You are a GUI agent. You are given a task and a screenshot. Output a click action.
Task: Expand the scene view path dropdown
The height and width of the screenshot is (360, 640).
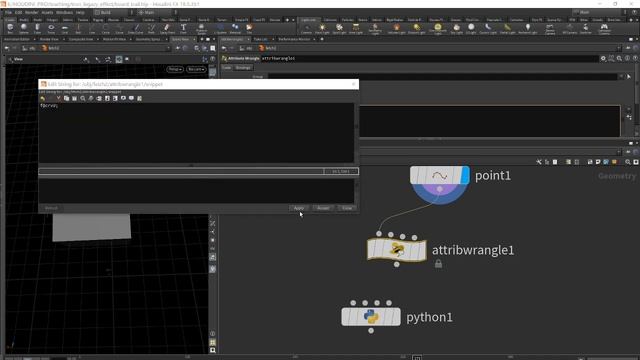click(168, 48)
